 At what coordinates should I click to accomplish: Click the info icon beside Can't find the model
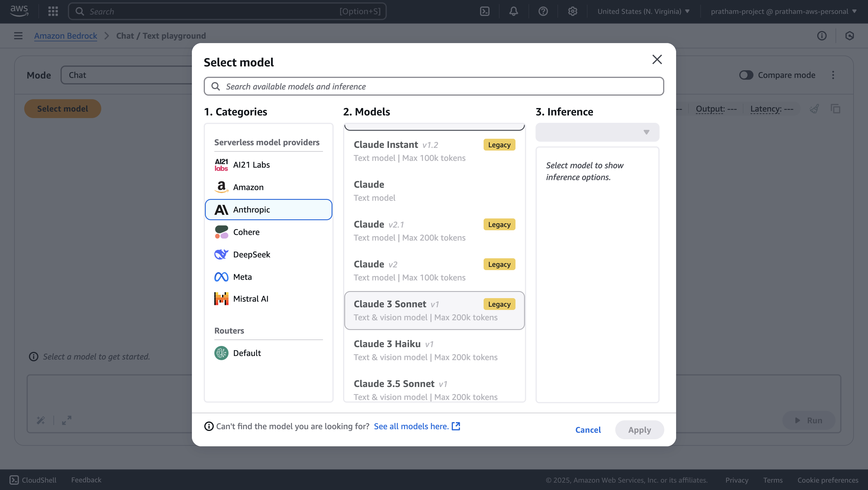click(x=209, y=427)
